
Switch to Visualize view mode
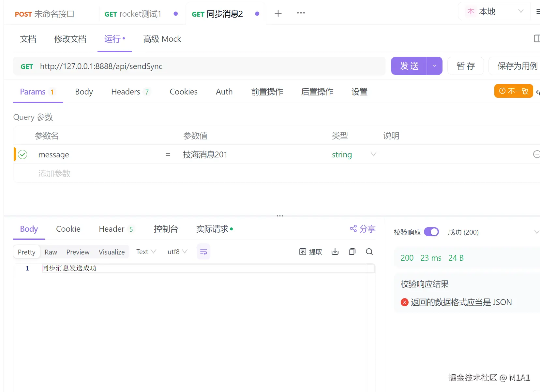[112, 252]
